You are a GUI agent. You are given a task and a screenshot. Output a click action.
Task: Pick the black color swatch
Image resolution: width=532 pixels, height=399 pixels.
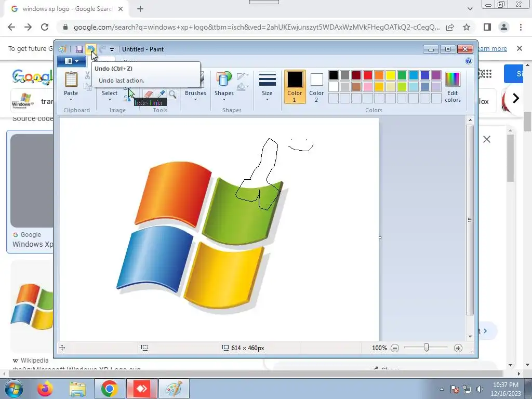[x=334, y=75]
